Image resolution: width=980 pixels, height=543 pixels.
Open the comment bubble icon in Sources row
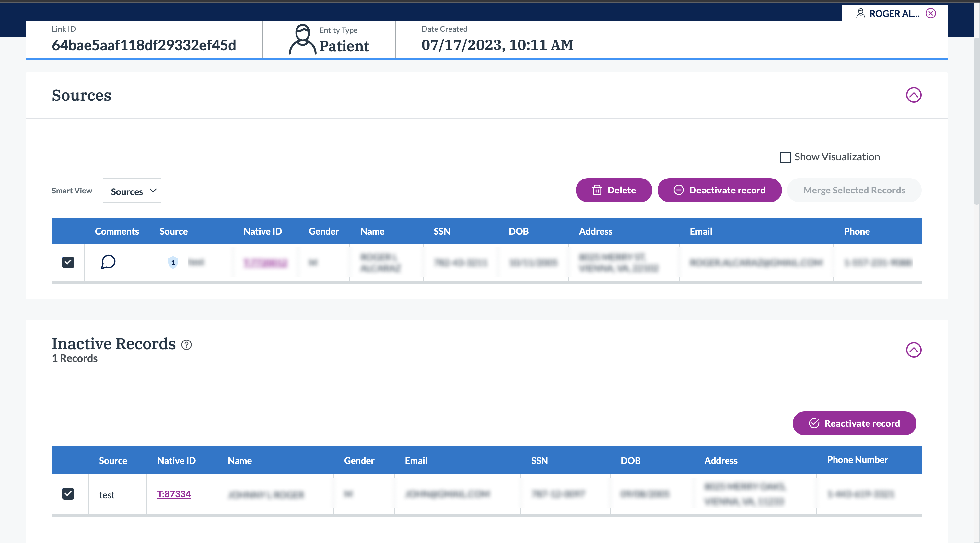click(108, 262)
